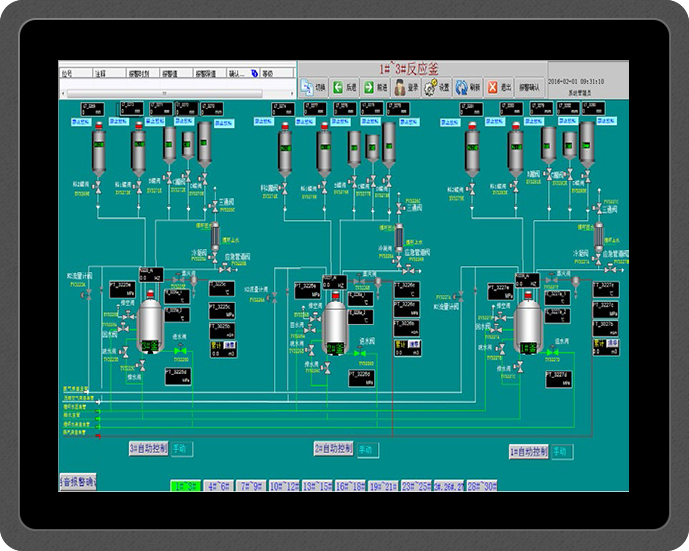Click the 2#釜 reactor vessel icon
Image resolution: width=689 pixels, height=551 pixels.
coord(335,325)
